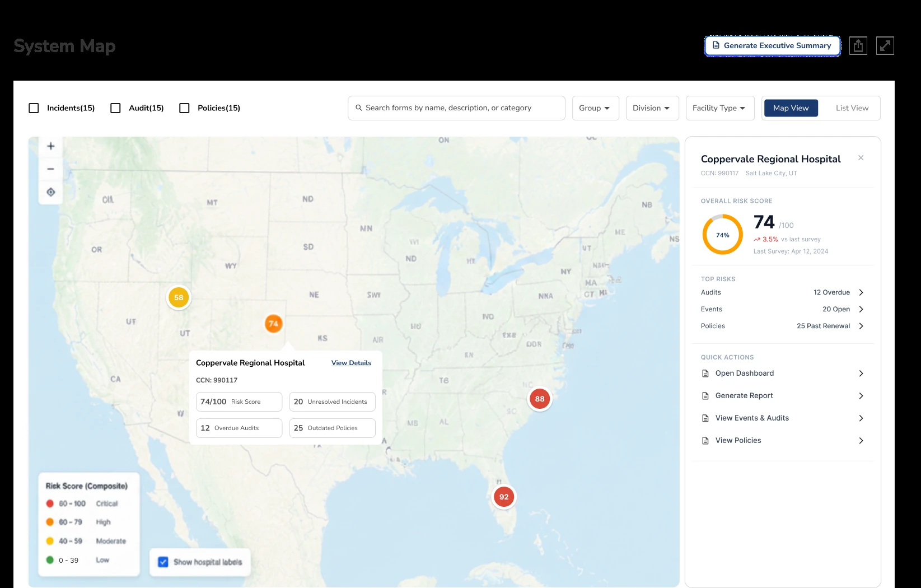921x588 pixels.
Task: Expand Audits 12 Overdue chevron
Action: pyautogui.click(x=861, y=292)
